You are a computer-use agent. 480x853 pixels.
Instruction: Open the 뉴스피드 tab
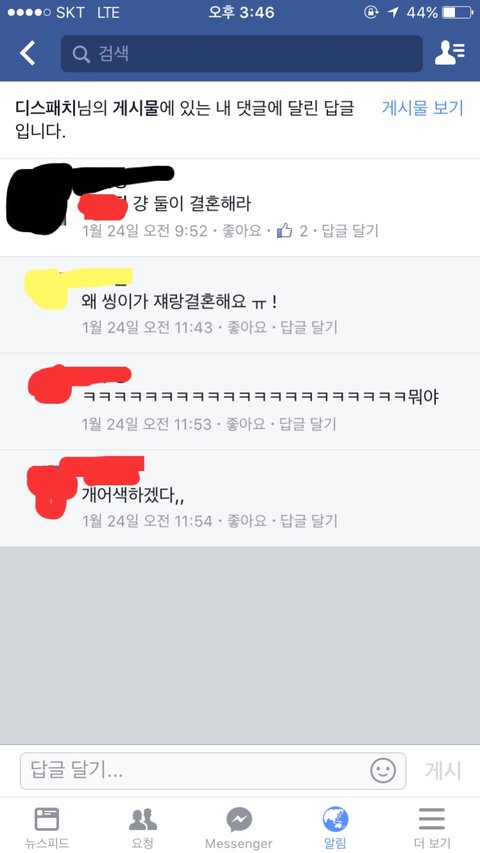pyautogui.click(x=47, y=827)
